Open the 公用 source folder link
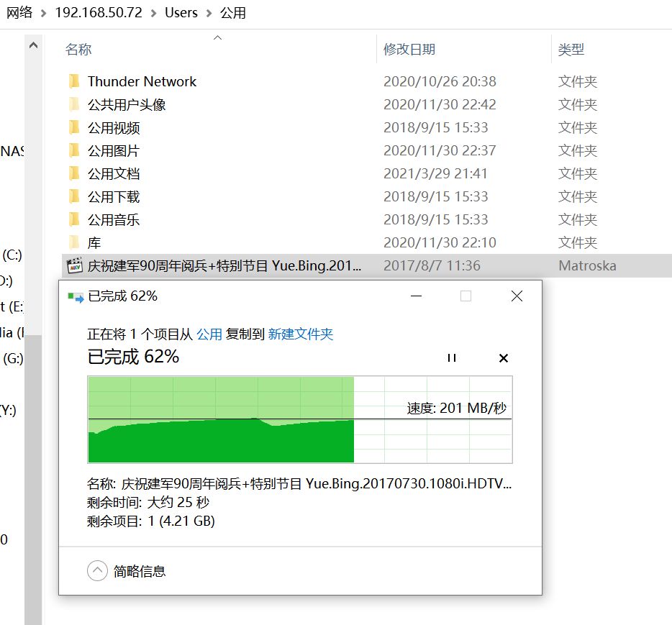This screenshot has width=672, height=625. (209, 334)
